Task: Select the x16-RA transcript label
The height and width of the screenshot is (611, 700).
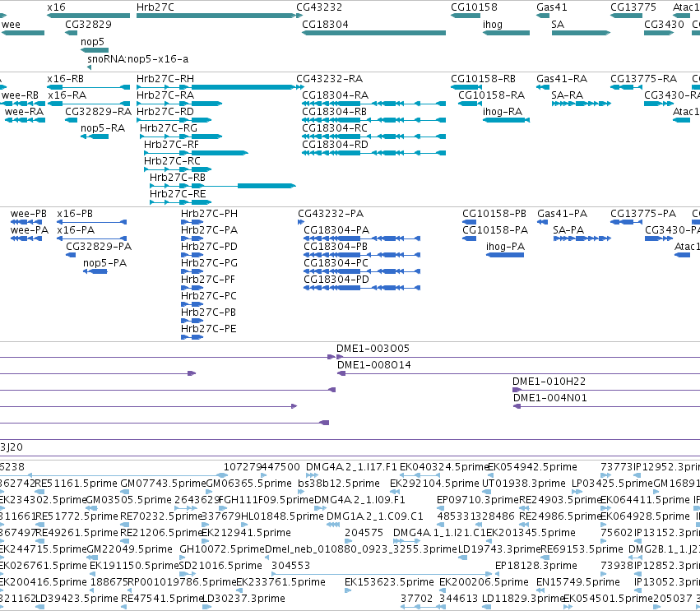Action: 67,95
